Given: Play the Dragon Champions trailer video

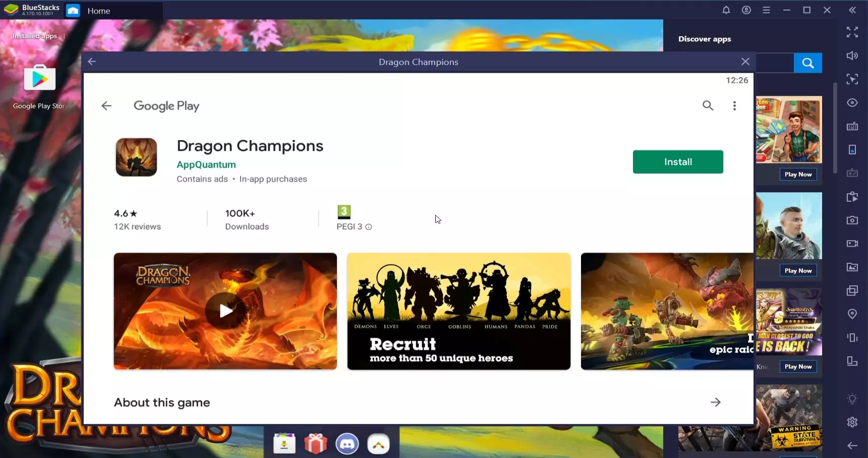Looking at the screenshot, I should [225, 311].
